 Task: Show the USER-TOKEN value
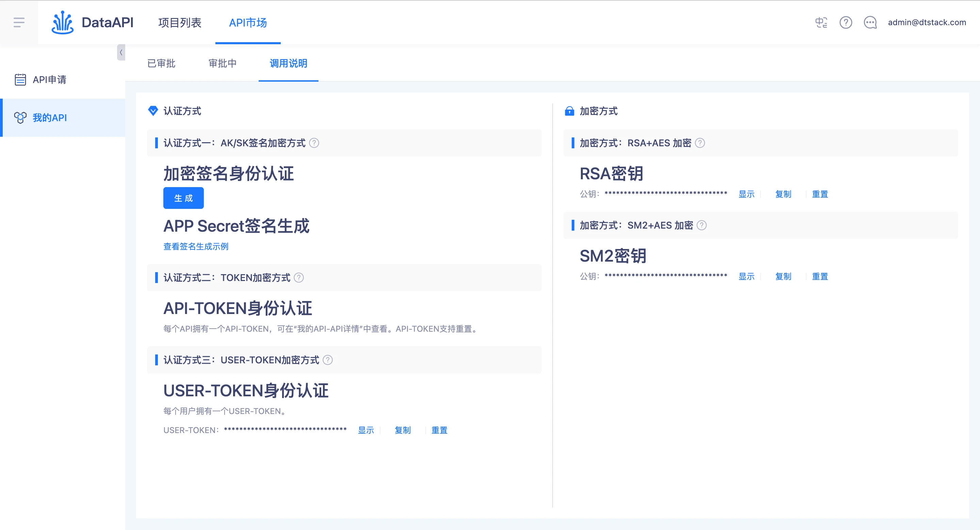click(x=366, y=430)
